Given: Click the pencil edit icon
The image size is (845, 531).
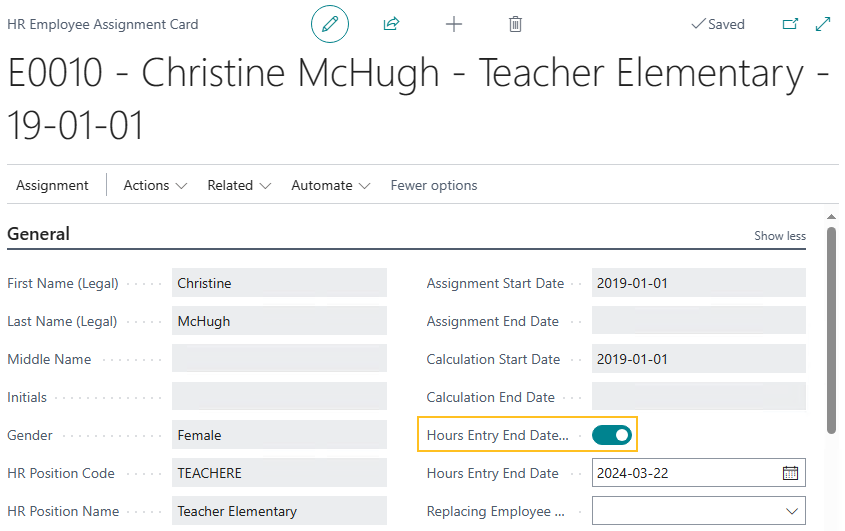Looking at the screenshot, I should [x=330, y=24].
